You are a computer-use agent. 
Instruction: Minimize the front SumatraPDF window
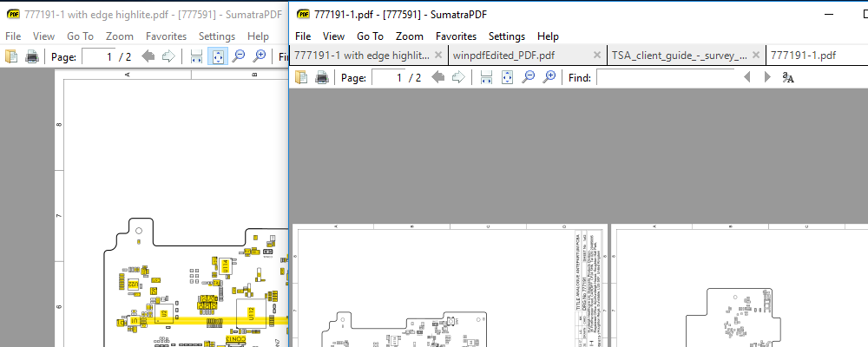pyautogui.click(x=831, y=15)
